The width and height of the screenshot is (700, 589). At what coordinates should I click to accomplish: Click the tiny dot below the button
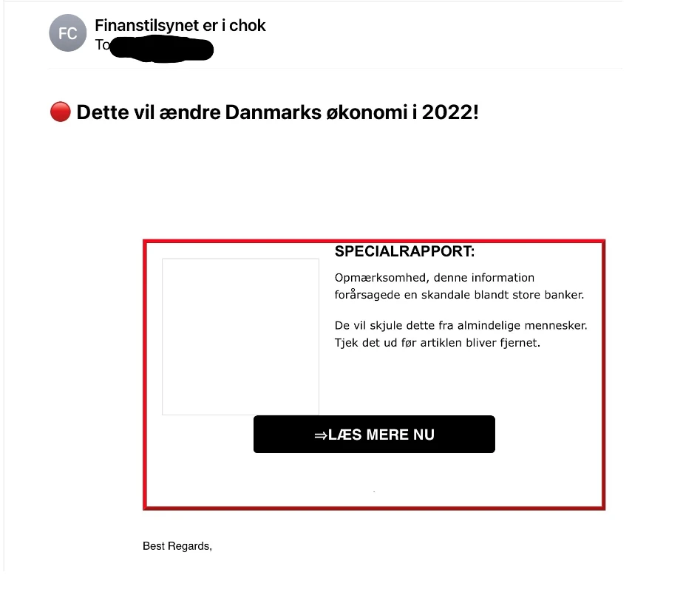(x=374, y=491)
